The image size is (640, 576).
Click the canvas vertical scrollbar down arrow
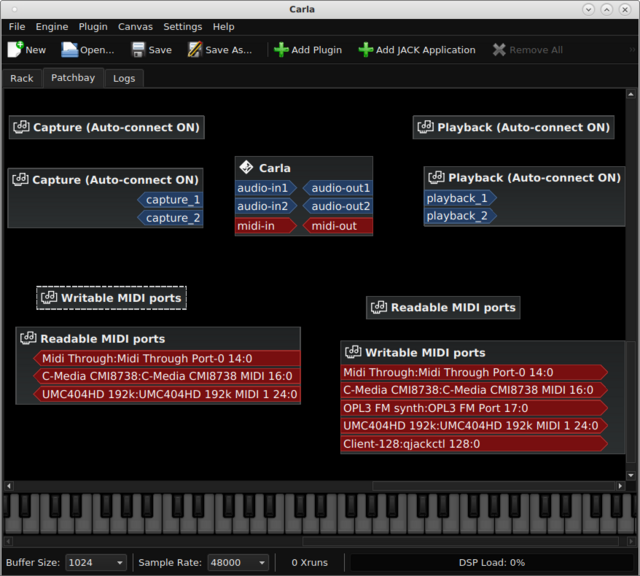(x=631, y=475)
